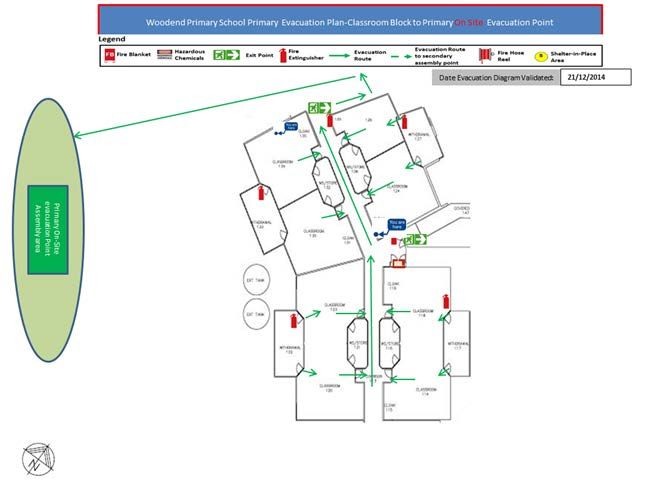The image size is (650, 491).
Task: Click the Classroom 1.20 label
Action: 330,388
